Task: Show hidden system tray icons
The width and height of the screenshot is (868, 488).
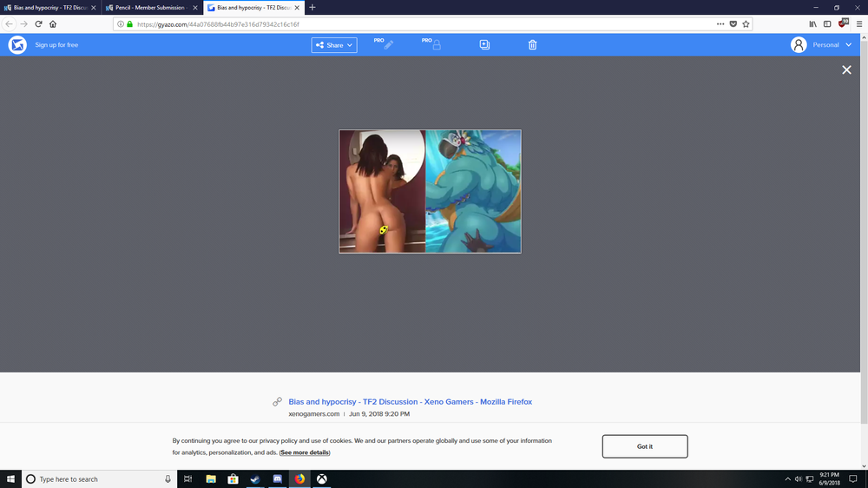Action: (x=788, y=479)
